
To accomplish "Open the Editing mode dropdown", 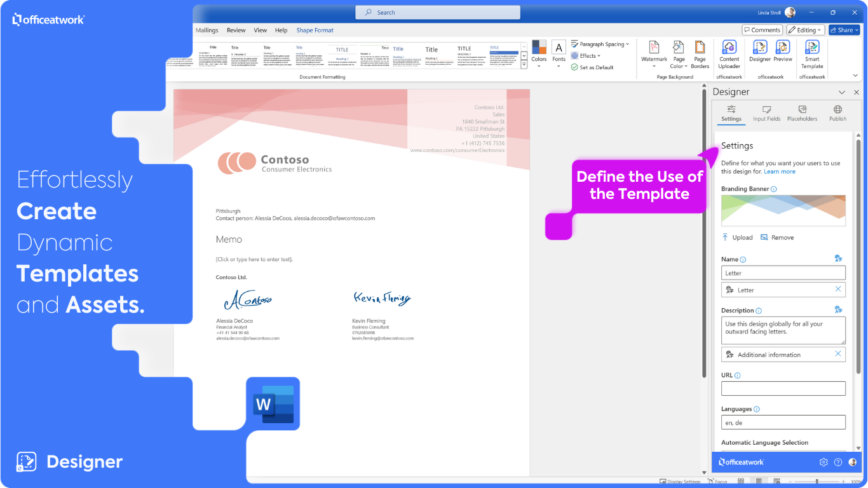I will click(805, 30).
